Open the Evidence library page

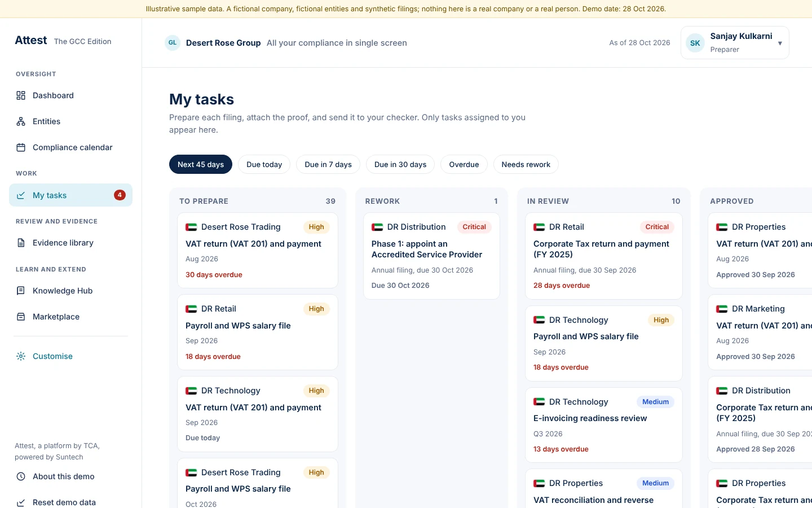[x=70, y=243]
